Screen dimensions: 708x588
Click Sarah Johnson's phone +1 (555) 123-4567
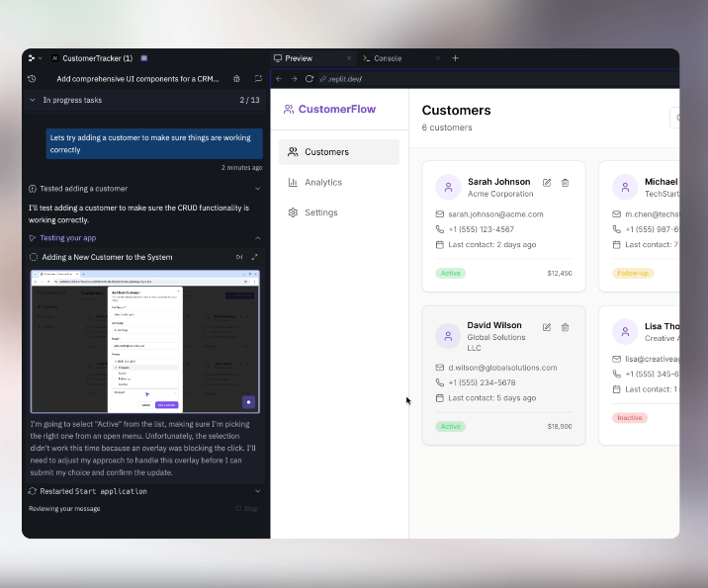[482, 229]
